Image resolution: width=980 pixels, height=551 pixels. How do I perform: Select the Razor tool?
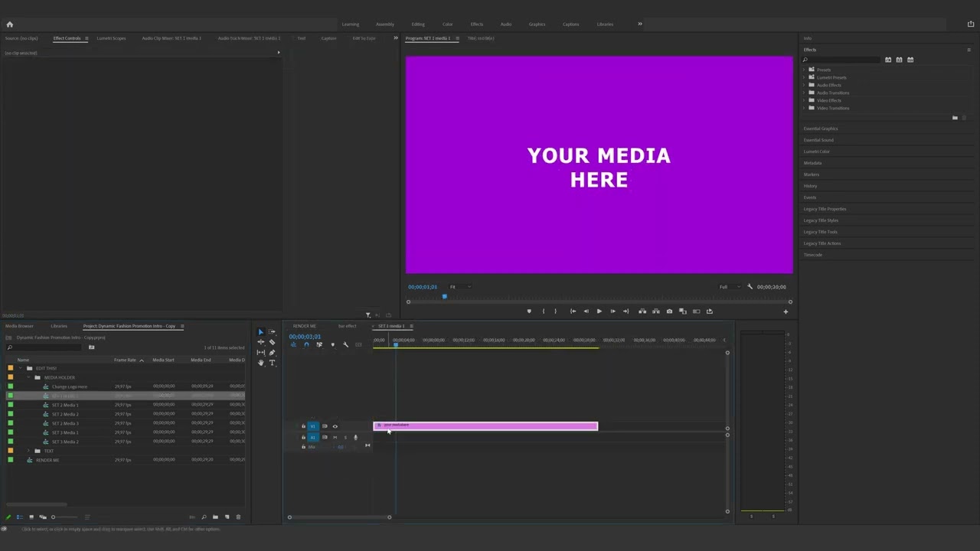tap(272, 342)
